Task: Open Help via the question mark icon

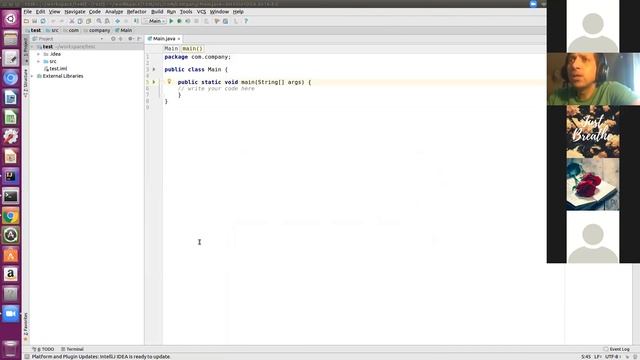Action: (x=246, y=21)
